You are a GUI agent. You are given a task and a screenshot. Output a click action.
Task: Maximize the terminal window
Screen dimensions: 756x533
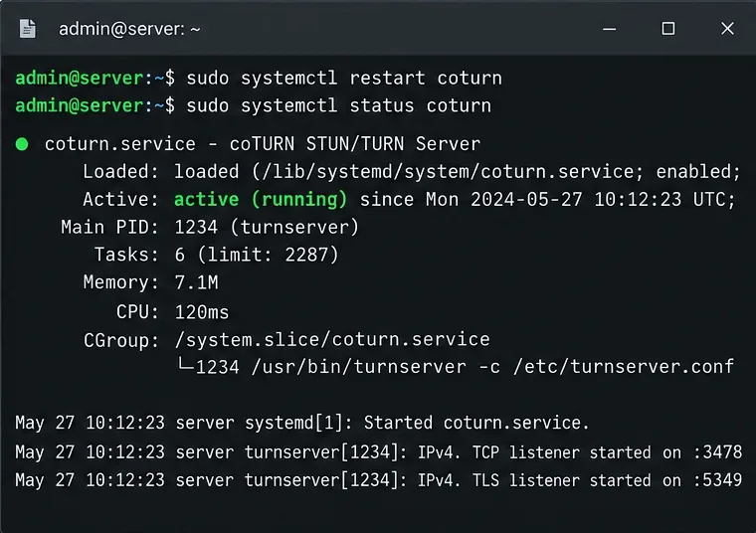click(x=668, y=29)
